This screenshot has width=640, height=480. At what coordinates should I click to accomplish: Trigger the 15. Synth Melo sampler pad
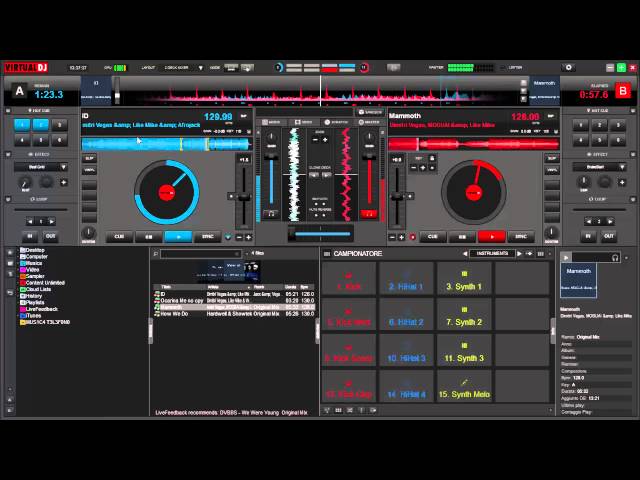(x=464, y=387)
